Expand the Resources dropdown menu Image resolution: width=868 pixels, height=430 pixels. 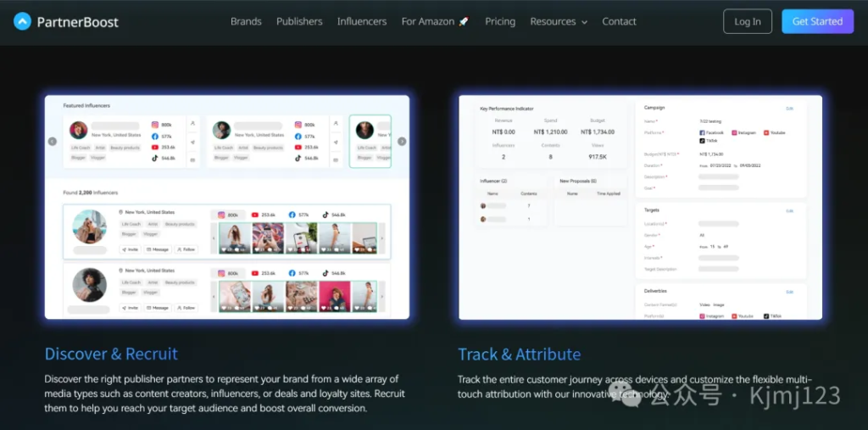(x=559, y=21)
